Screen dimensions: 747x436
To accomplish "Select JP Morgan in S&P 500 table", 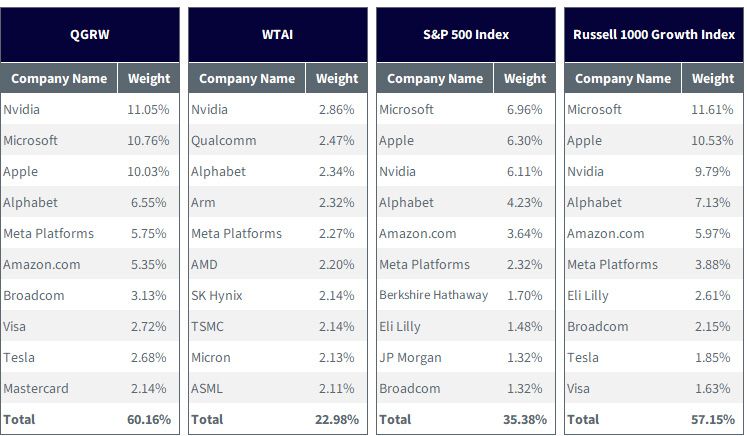I will click(x=410, y=357).
